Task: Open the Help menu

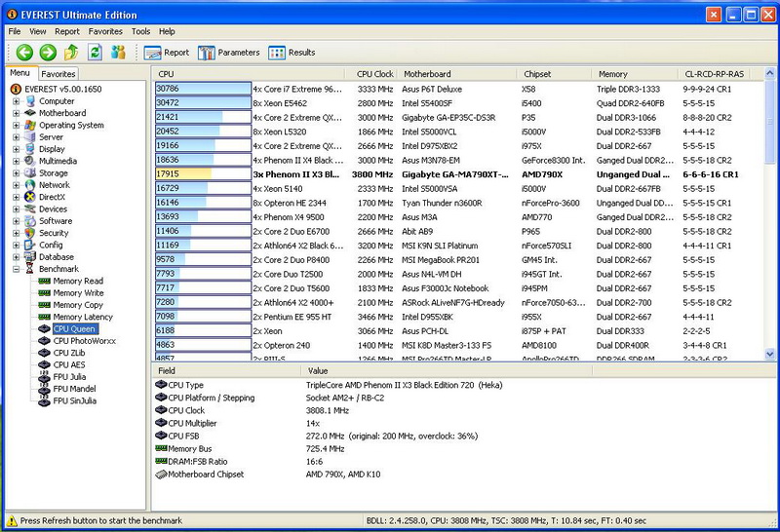Action: coord(167,31)
